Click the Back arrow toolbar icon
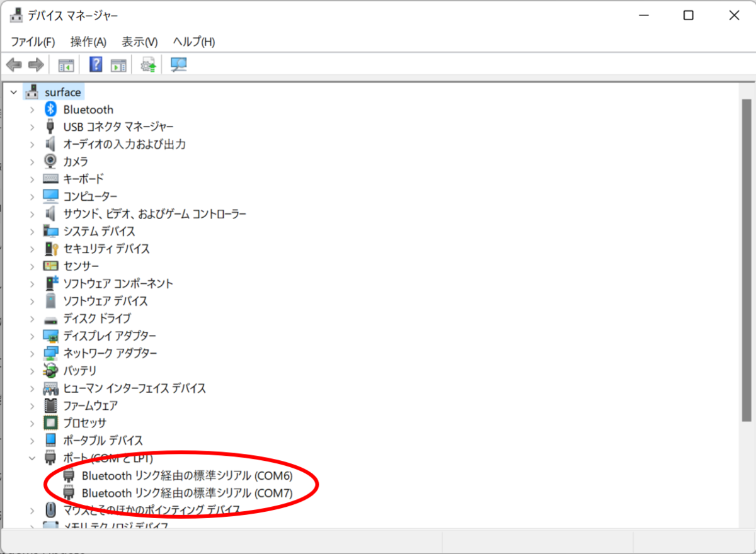 coord(14,65)
